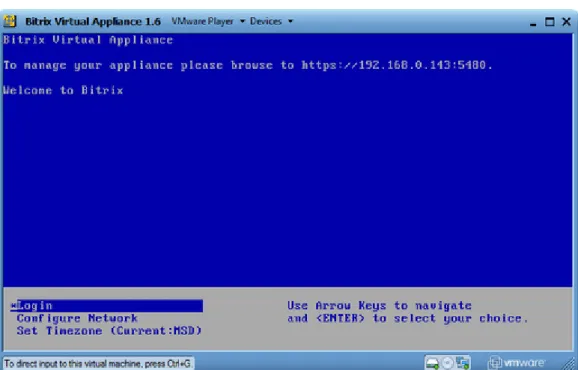Click the network adapter status icon

462,363
